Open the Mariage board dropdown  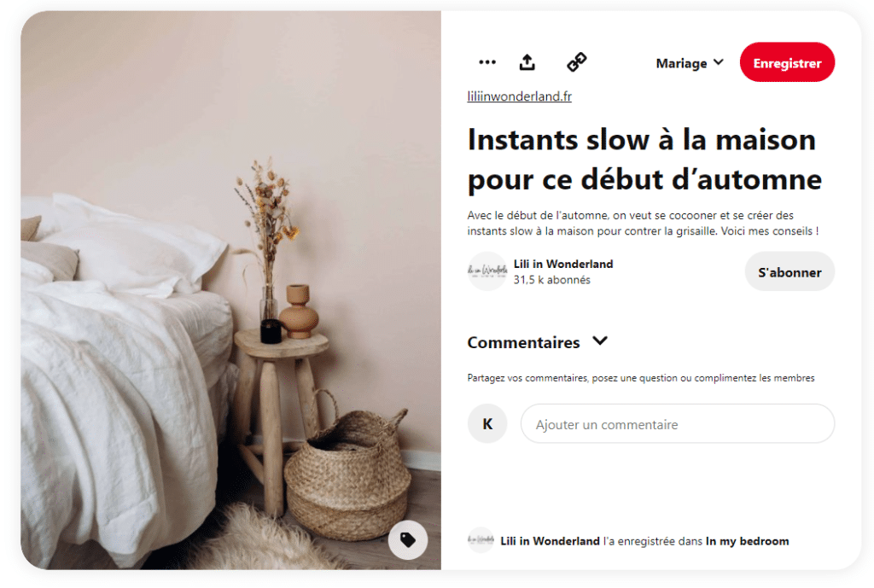690,63
